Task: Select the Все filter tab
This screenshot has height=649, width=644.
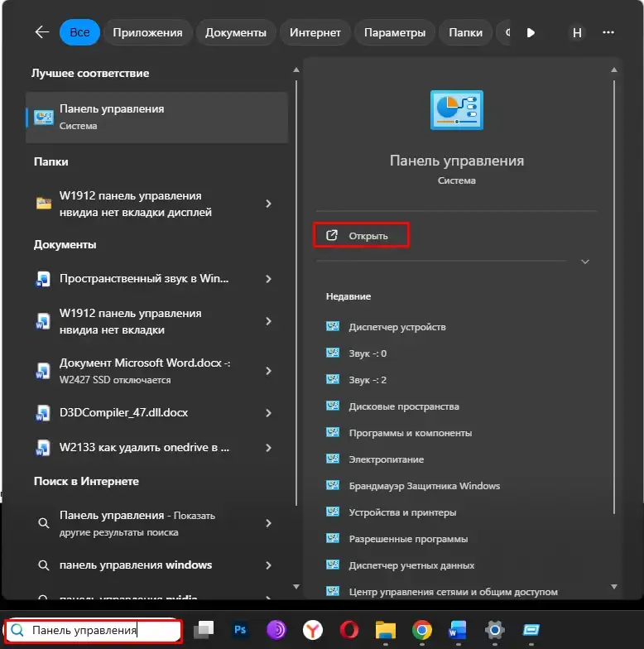Action: [x=79, y=32]
